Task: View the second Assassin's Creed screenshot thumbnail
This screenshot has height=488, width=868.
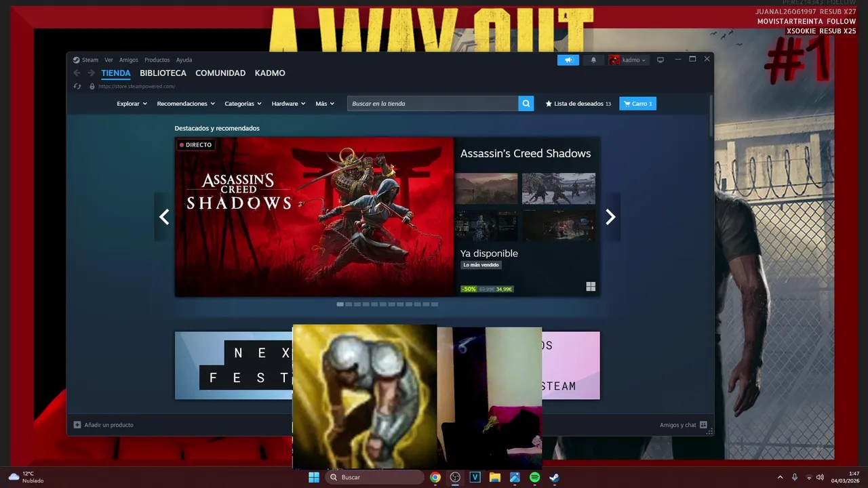Action: click(559, 188)
